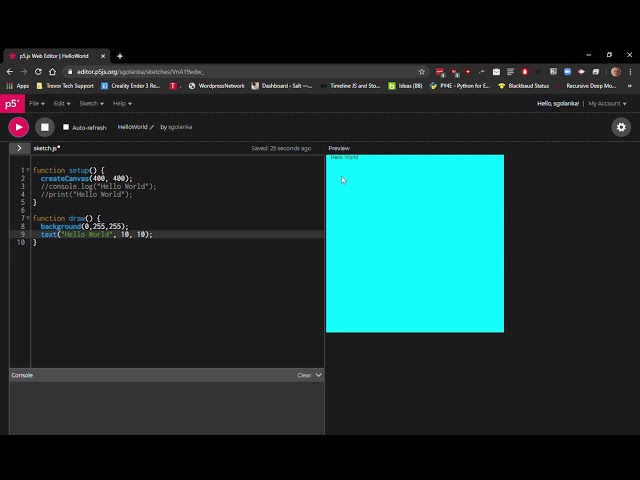Viewport: 640px width, 480px height.
Task: Click the cyan preview canvas
Action: tap(415, 244)
